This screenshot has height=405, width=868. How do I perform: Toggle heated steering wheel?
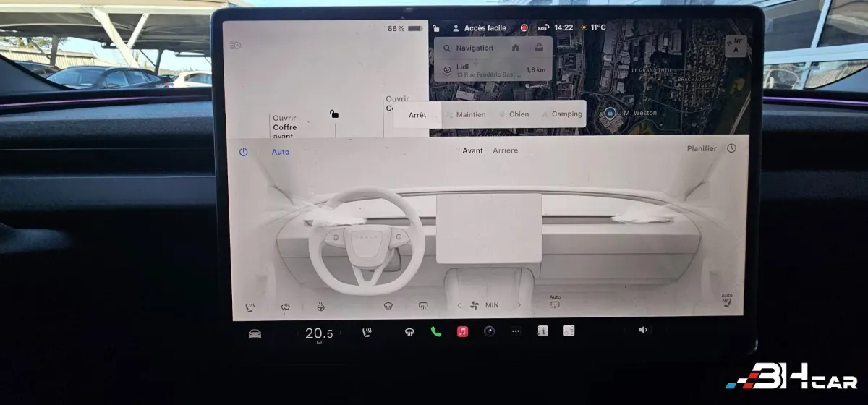[320, 307]
